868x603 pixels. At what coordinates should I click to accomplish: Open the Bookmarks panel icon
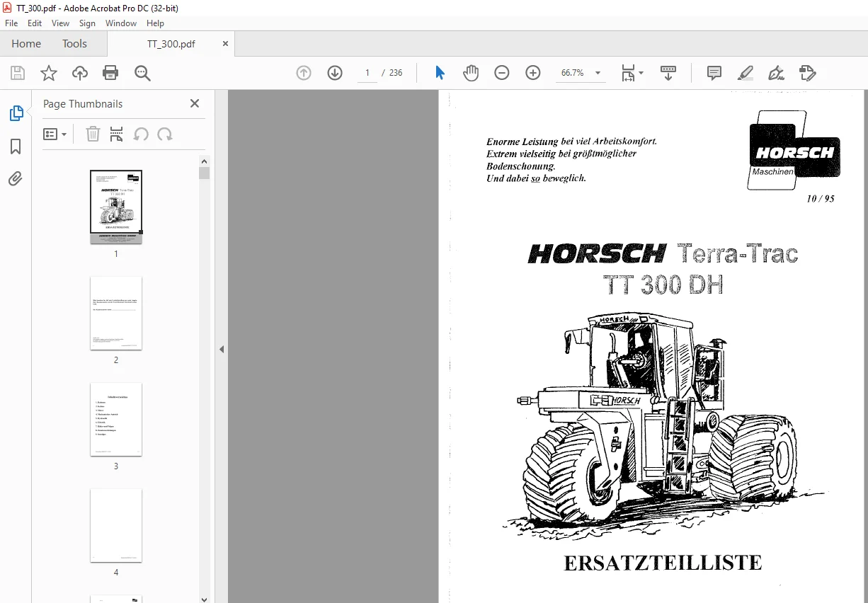pyautogui.click(x=16, y=147)
